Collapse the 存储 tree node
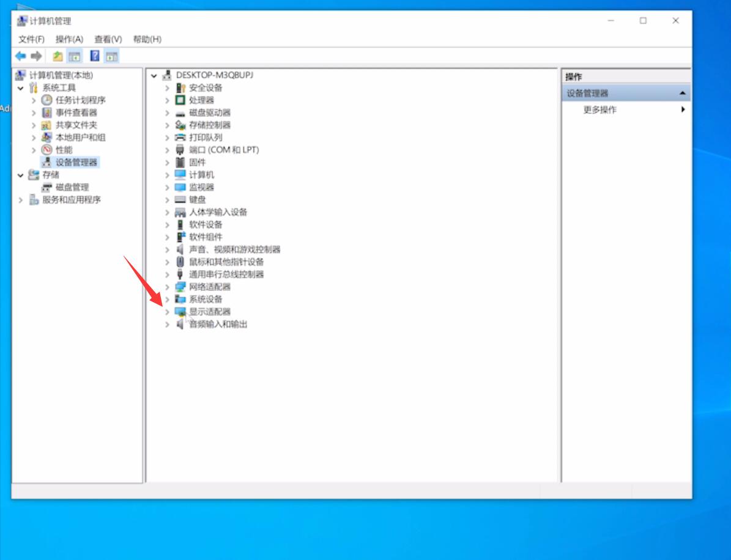The image size is (731, 560). coord(21,175)
